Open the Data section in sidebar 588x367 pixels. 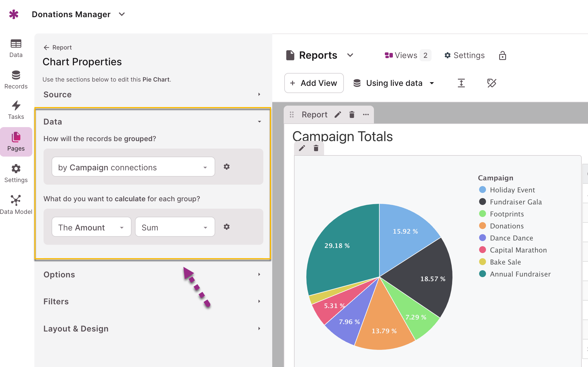coord(16,48)
